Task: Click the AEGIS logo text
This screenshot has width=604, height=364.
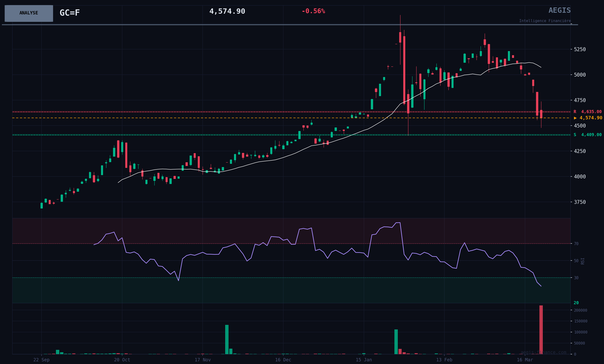Action: click(x=559, y=11)
